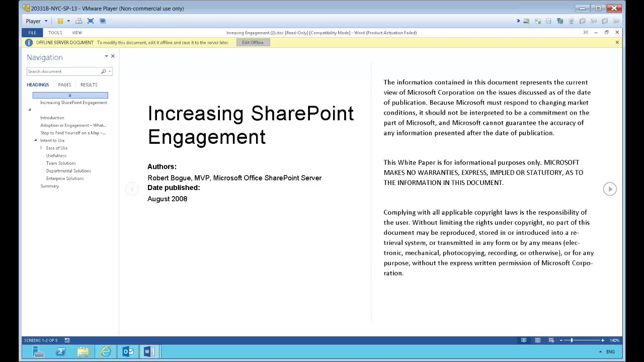Toggle Word auto-hide reading toolbar icon

586,33
